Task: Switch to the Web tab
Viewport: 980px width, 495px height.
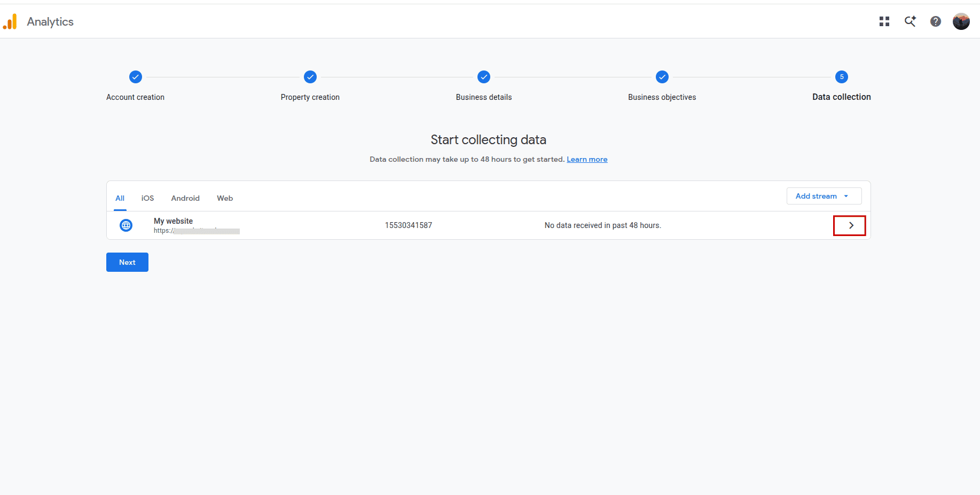Action: click(x=225, y=198)
